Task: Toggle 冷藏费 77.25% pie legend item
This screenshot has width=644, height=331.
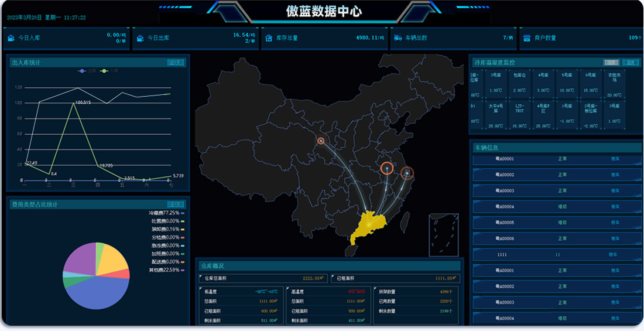Action: (164, 213)
